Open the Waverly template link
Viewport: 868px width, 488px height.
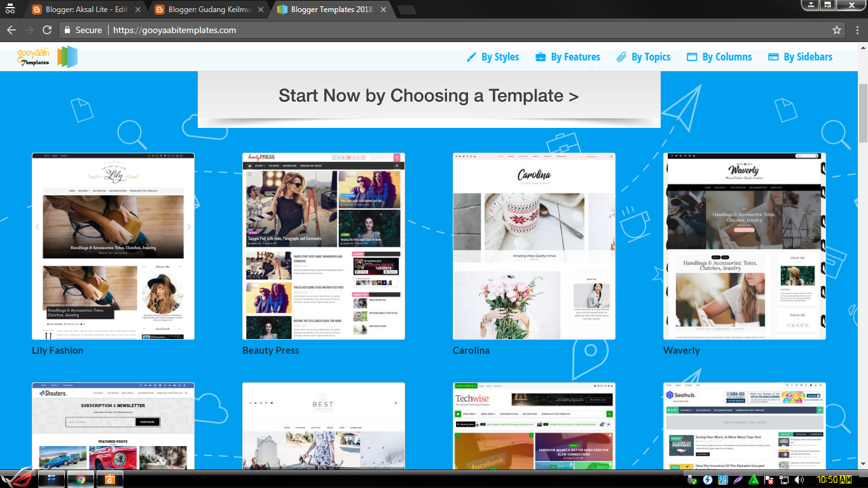(x=682, y=351)
